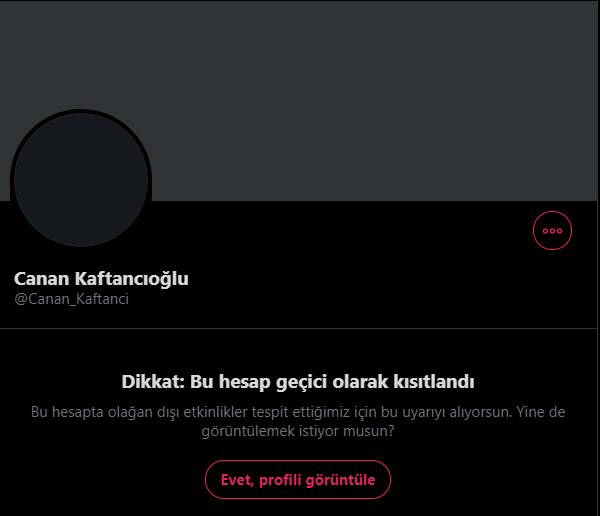Click the middle dot of more icon
This screenshot has height=516, width=600.
pyautogui.click(x=552, y=231)
